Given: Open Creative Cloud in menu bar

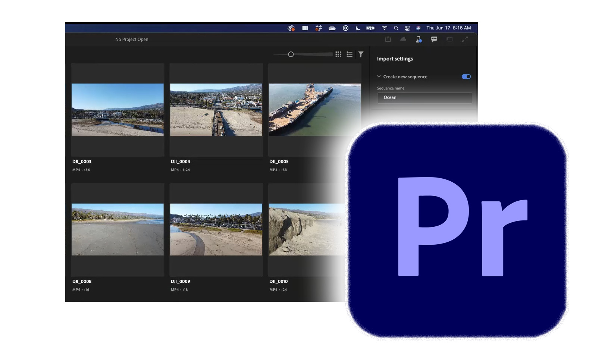Looking at the screenshot, I should 291,28.
